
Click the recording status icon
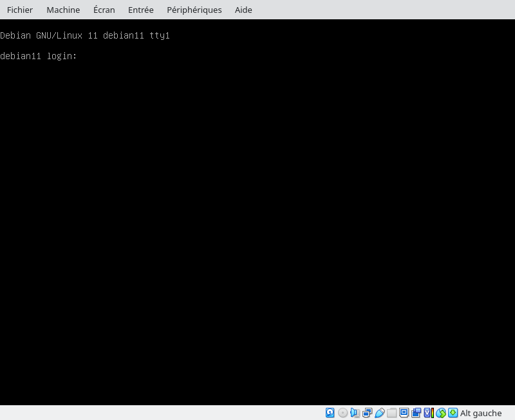(x=417, y=413)
